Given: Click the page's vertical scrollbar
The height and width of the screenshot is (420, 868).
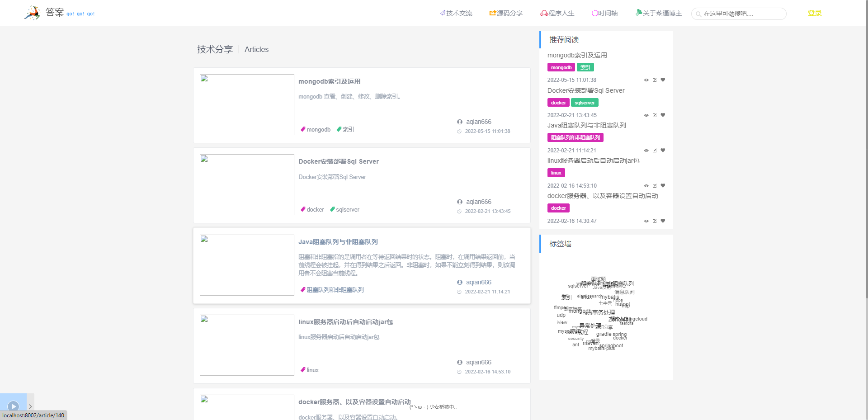Looking at the screenshot, I should point(866,149).
